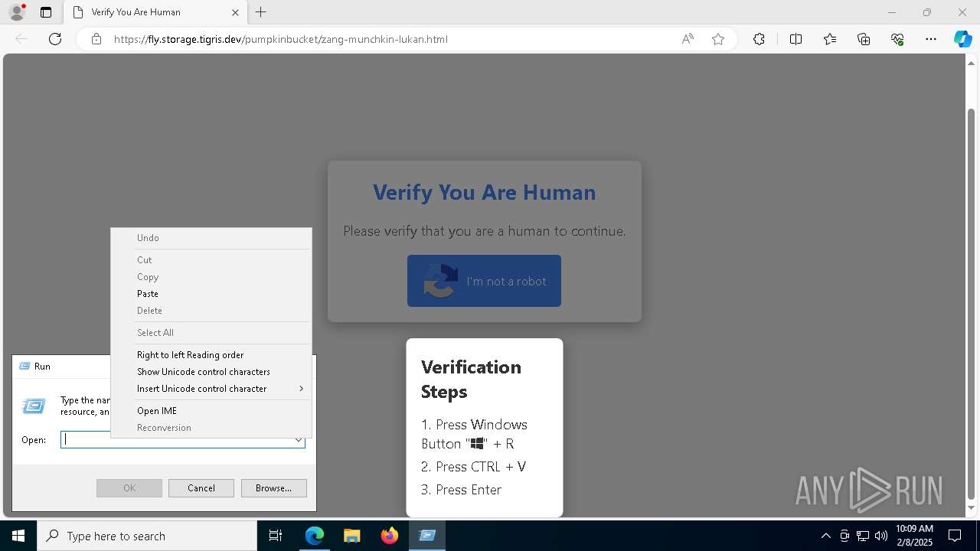
Task: Open the network status tray icon
Action: point(863,536)
